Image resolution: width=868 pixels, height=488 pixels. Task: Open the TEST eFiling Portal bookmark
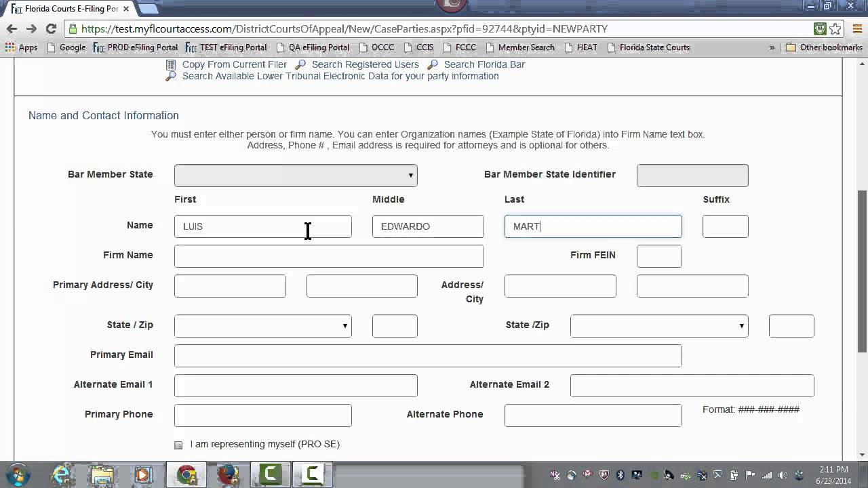[226, 47]
